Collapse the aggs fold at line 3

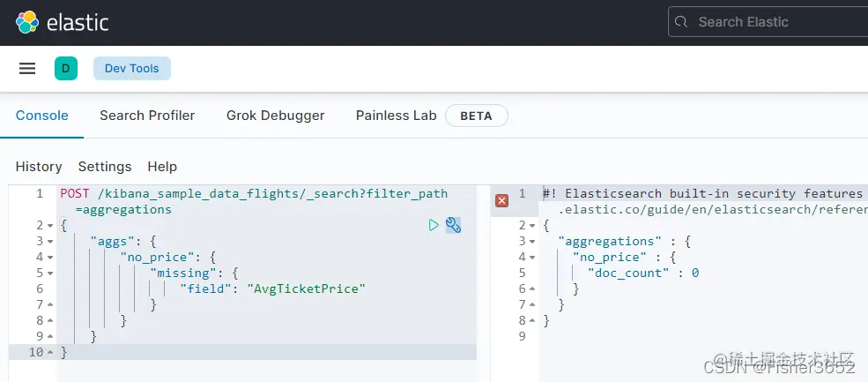point(50,242)
